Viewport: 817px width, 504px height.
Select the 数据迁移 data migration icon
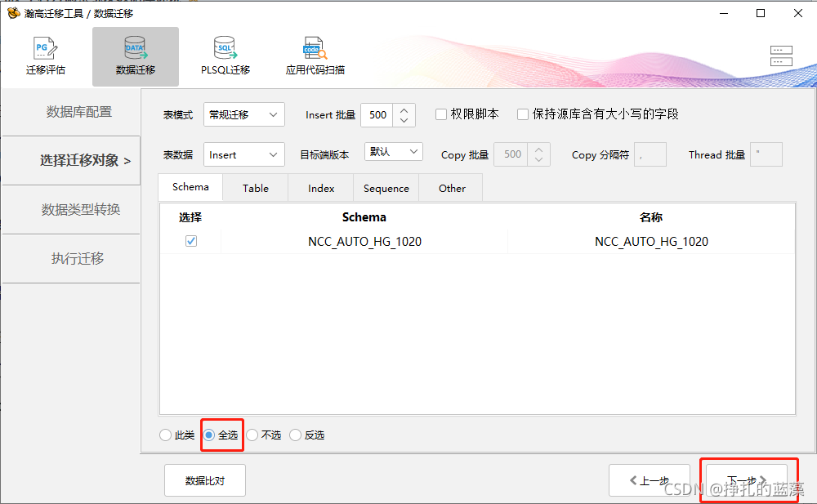[x=136, y=56]
